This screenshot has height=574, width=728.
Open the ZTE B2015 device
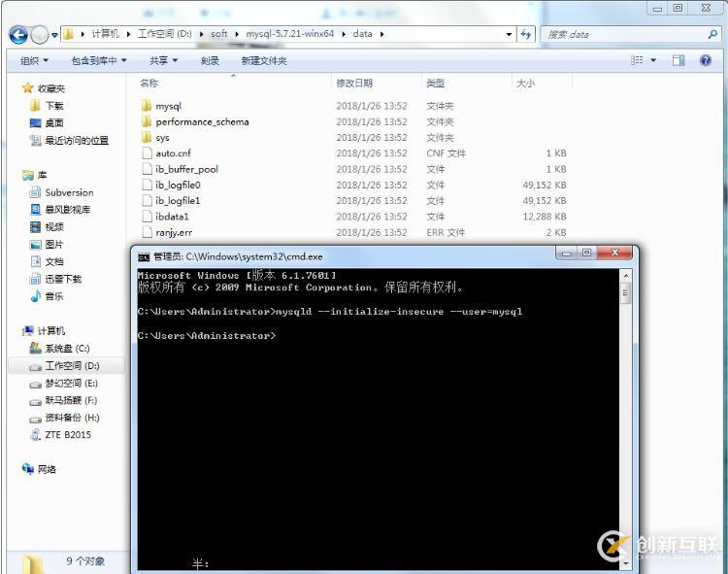[x=68, y=435]
